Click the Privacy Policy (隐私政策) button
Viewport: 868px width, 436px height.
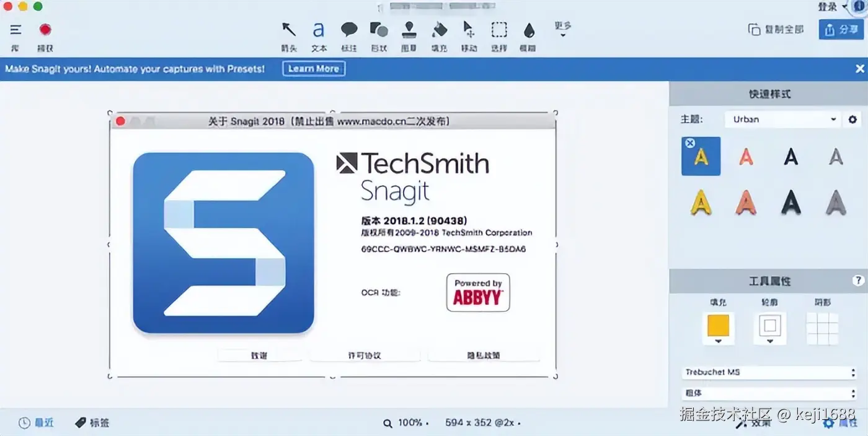(484, 355)
